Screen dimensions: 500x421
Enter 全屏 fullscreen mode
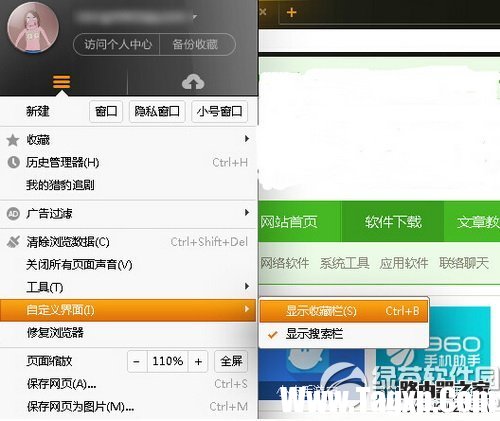coord(231,361)
